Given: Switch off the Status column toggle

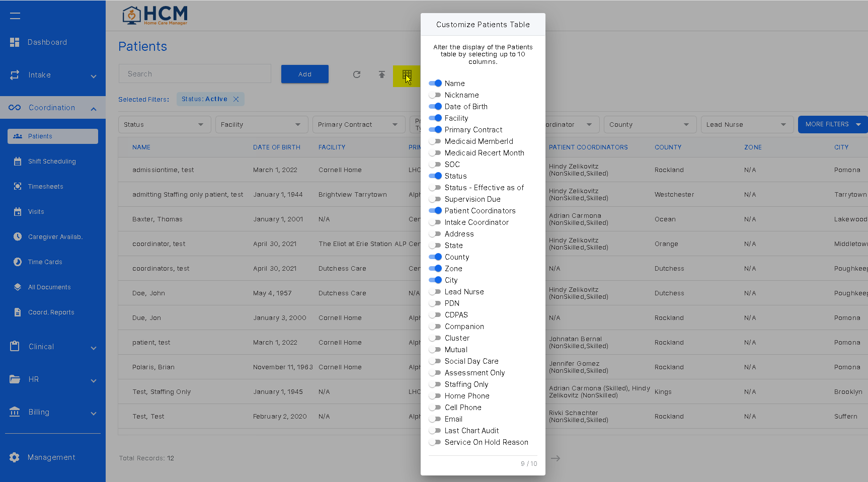Looking at the screenshot, I should click(x=435, y=176).
